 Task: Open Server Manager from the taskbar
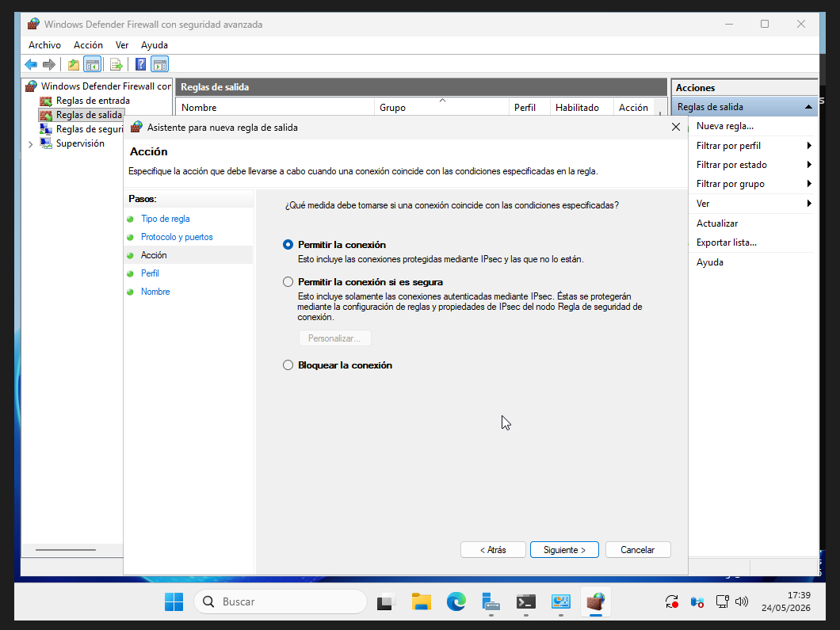pos(491,602)
